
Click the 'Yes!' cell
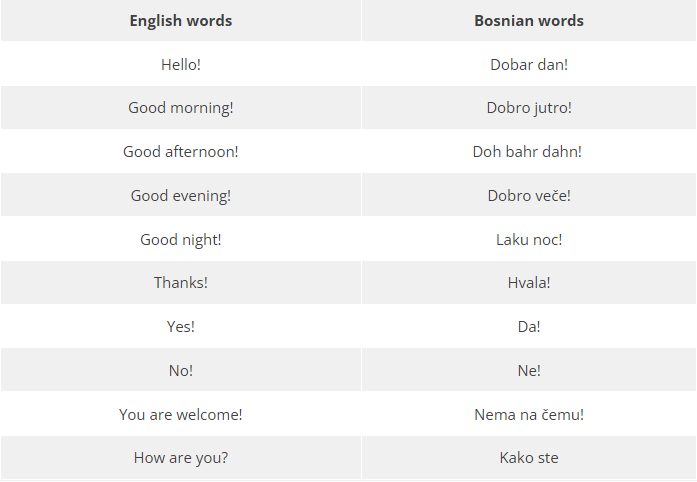click(x=180, y=327)
